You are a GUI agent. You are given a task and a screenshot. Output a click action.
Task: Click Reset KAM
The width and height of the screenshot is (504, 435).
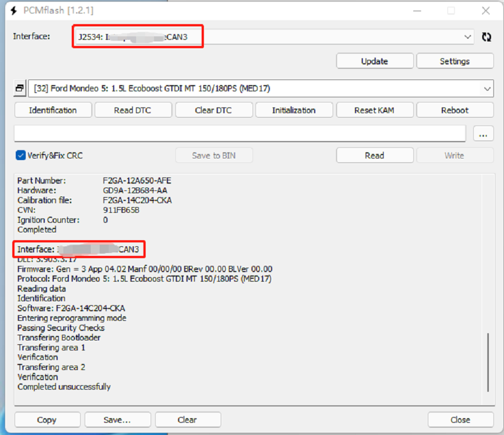375,110
